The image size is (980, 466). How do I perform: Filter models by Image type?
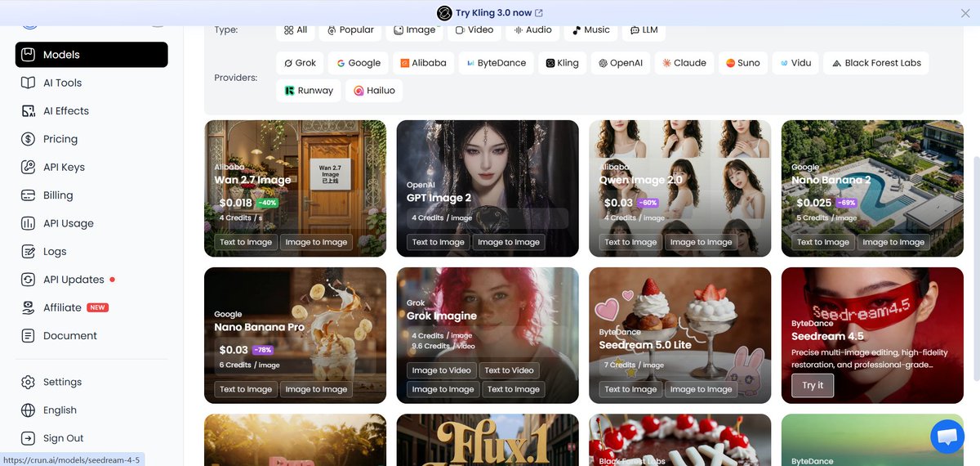click(415, 30)
